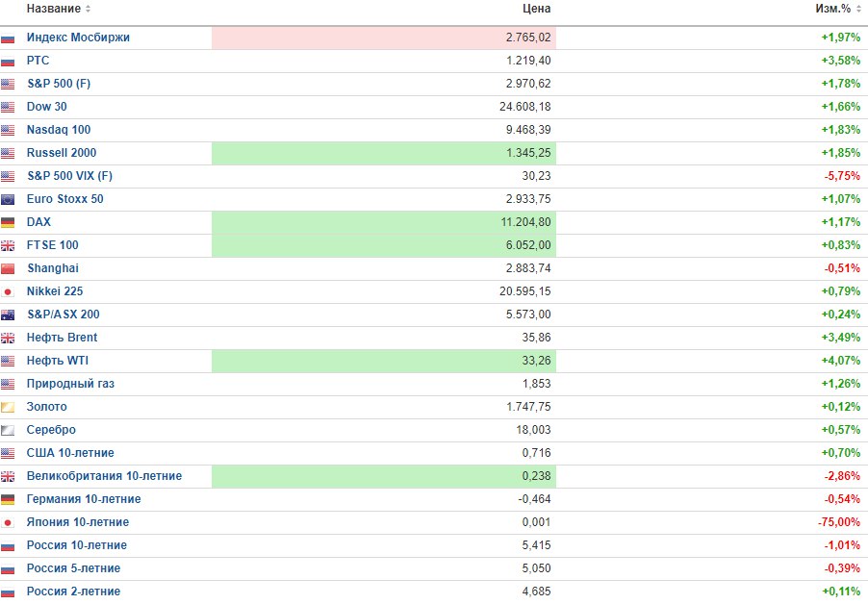Screen dimensions: 868x604
Task: Click the UK flag beside Нефть Brent
Action: [8, 338]
